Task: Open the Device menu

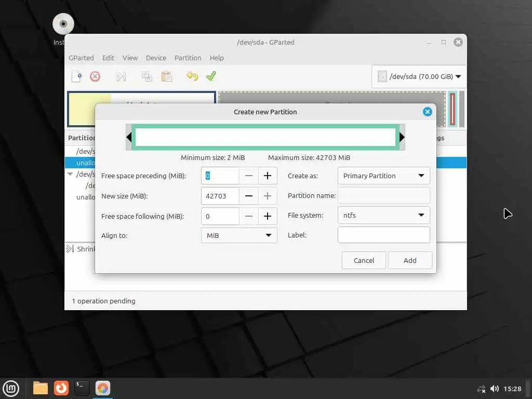Action: coord(156,58)
